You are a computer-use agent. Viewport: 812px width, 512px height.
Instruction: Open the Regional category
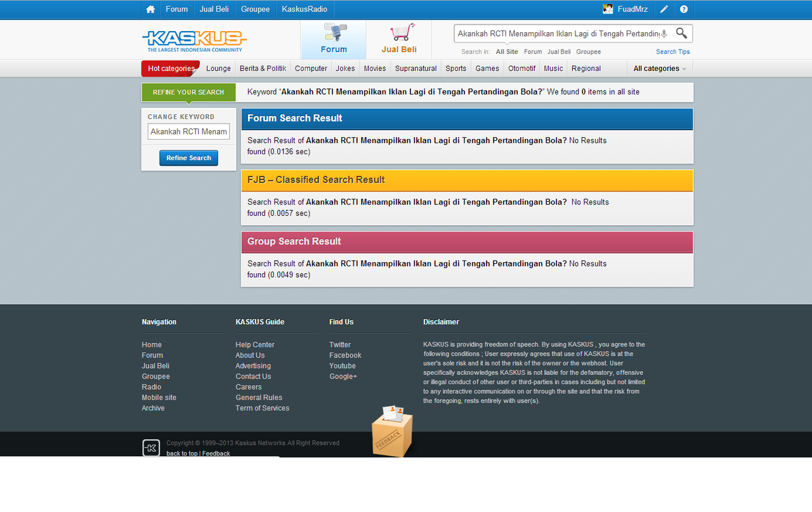click(x=586, y=69)
